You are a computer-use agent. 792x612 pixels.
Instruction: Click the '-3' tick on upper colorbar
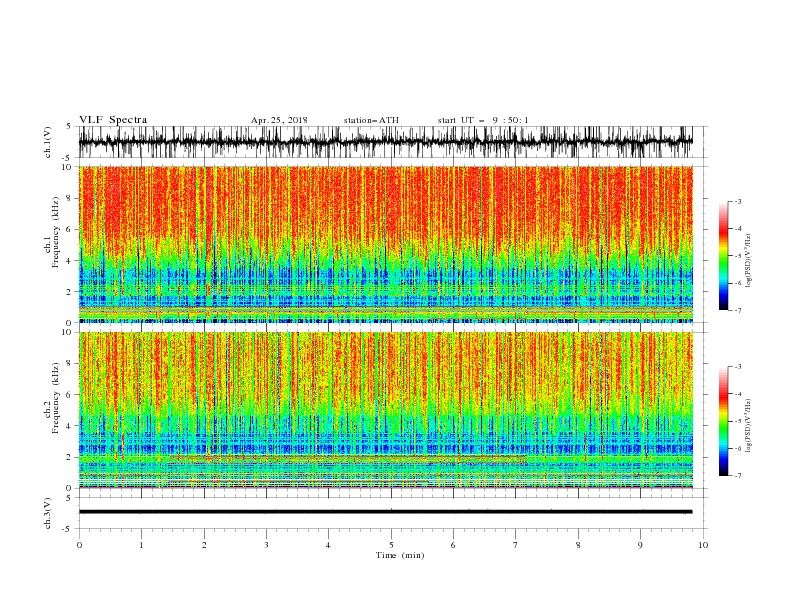tap(737, 201)
